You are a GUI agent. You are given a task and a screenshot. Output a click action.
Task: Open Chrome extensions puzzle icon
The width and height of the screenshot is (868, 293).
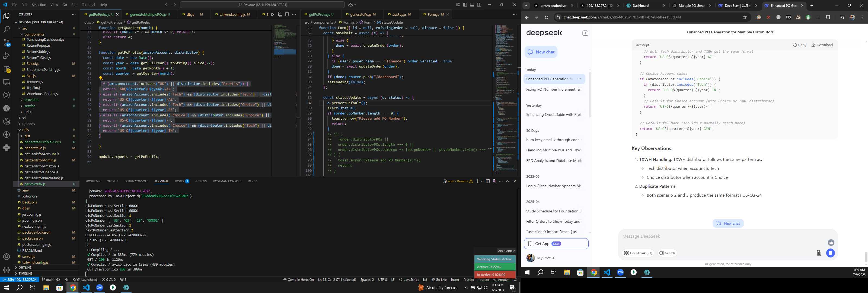[828, 17]
